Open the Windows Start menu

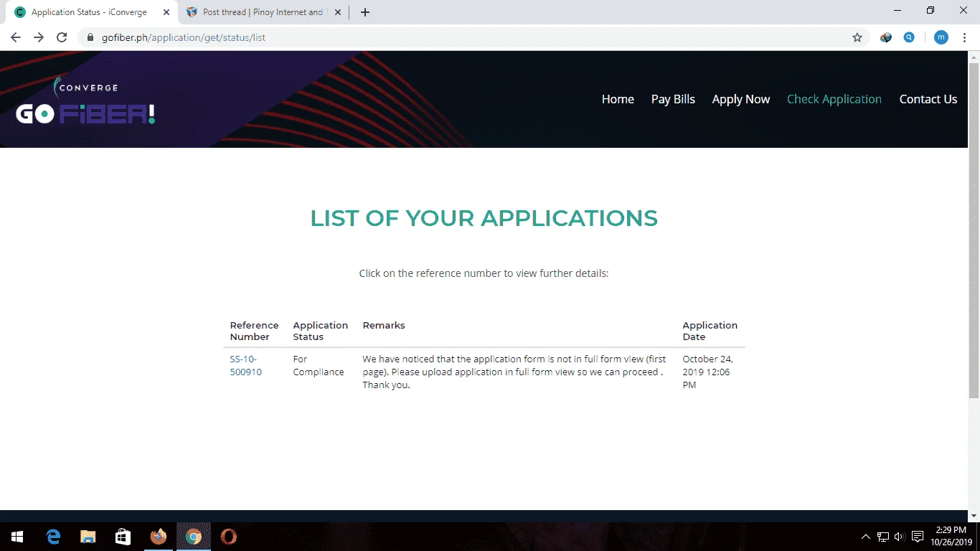click(x=17, y=537)
